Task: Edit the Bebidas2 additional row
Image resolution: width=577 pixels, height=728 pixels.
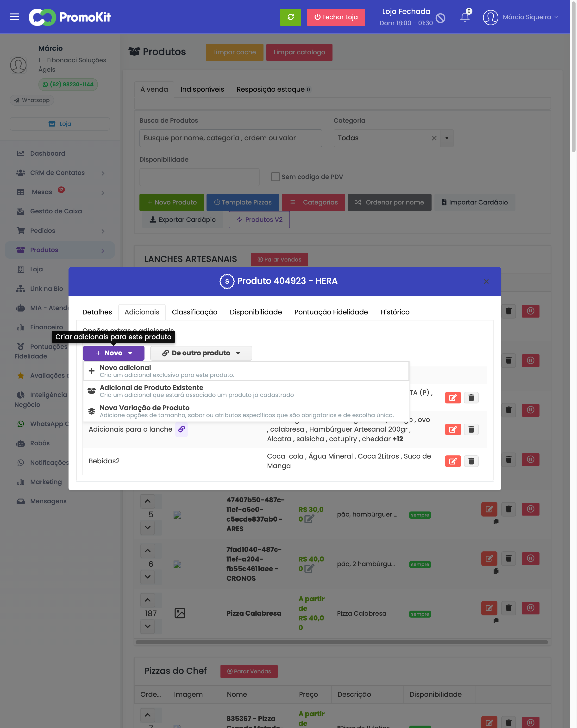Action: (x=453, y=461)
